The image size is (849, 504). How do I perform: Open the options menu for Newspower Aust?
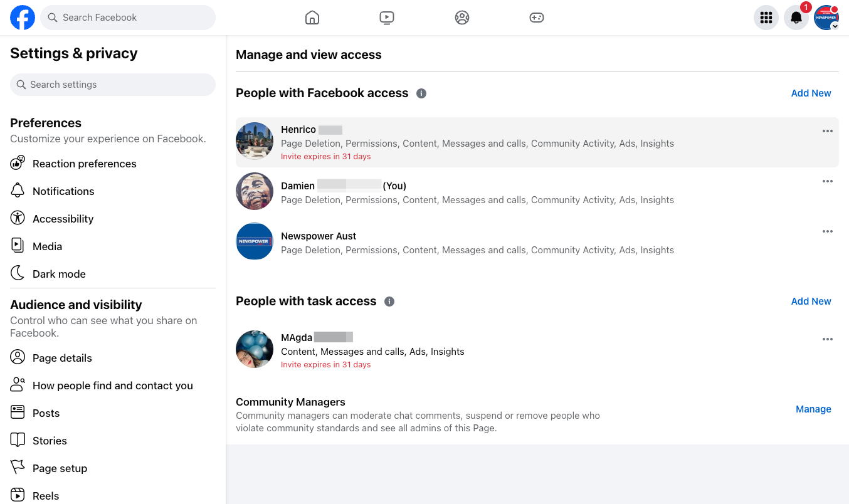click(828, 231)
